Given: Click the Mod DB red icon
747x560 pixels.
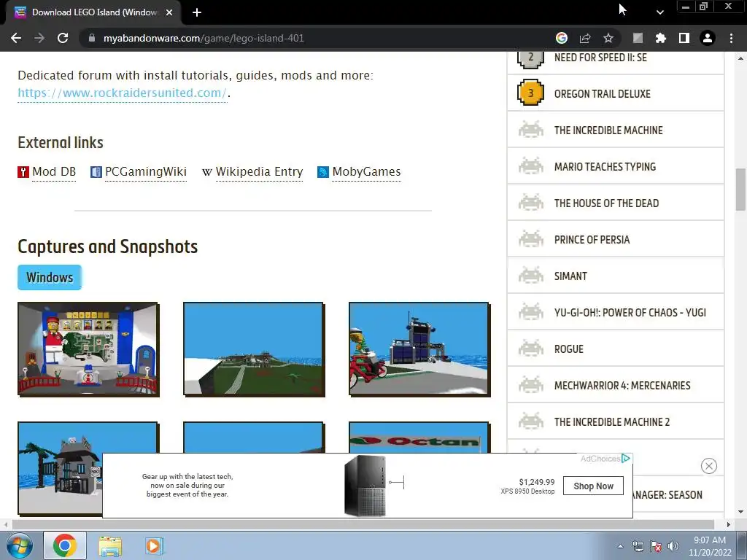Looking at the screenshot, I should click(23, 172).
